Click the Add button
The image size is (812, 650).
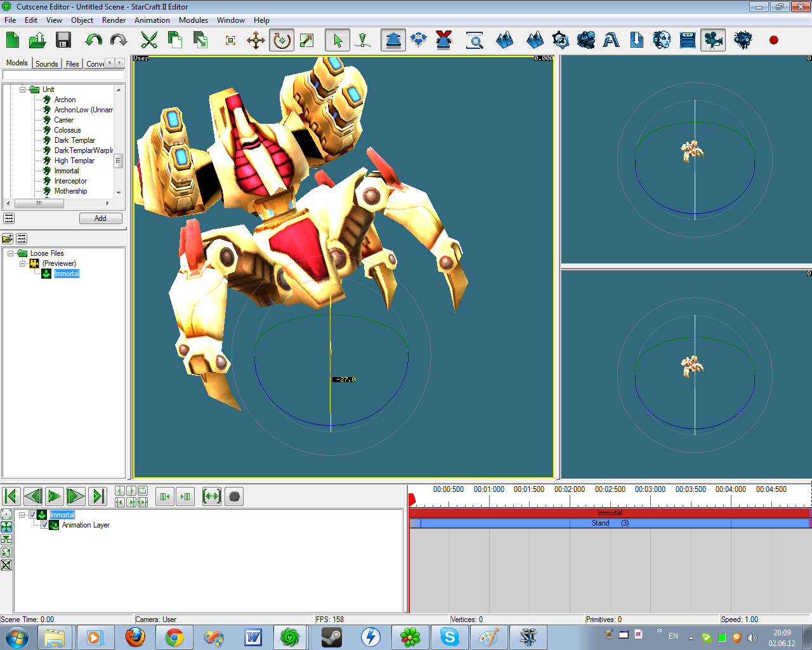[100, 218]
